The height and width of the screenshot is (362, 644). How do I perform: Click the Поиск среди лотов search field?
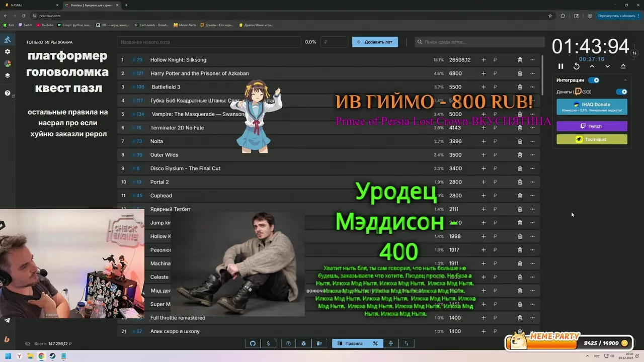click(479, 42)
